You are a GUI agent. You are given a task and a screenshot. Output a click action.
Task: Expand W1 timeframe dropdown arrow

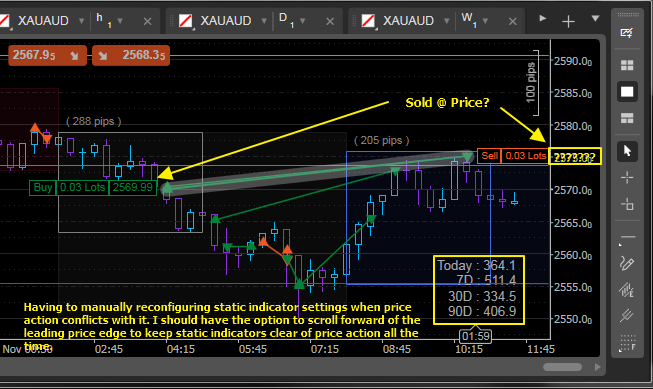coord(485,20)
